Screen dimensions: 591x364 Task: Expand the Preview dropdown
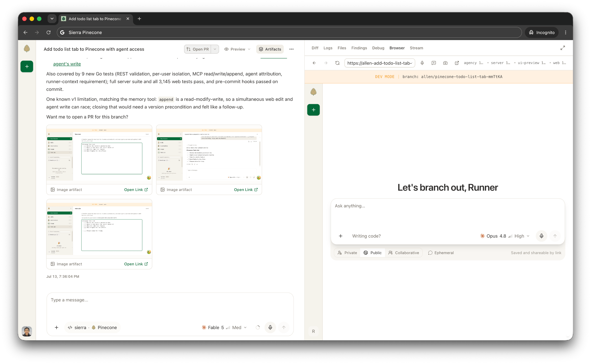237,49
